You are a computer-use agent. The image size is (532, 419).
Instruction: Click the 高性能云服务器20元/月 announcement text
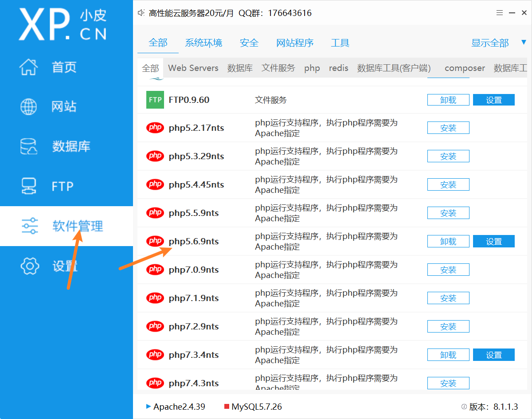click(x=191, y=13)
